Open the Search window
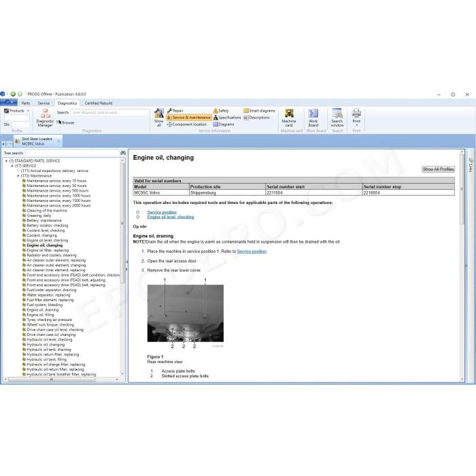This screenshot has width=476, height=476. 337,118
